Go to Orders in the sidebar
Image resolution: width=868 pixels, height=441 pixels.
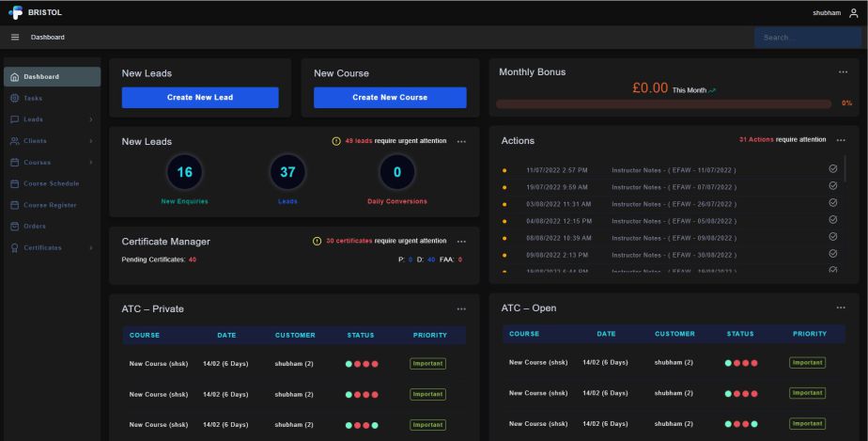(x=52, y=227)
